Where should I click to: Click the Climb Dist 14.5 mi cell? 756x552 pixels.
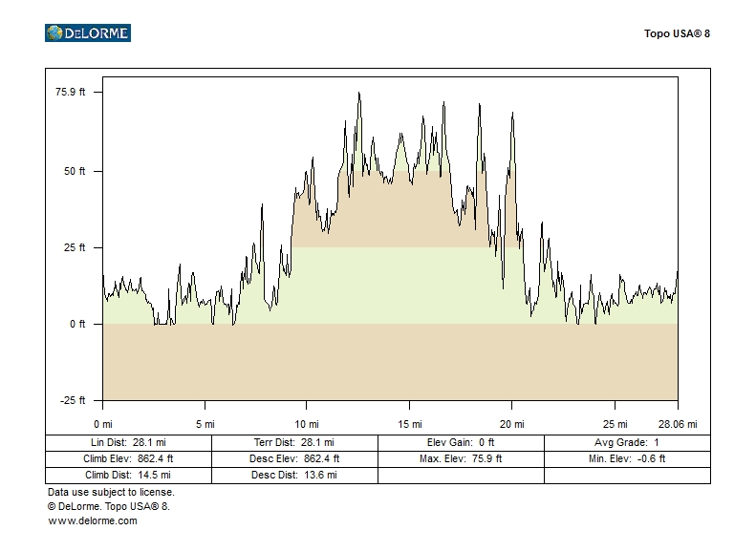[128, 475]
